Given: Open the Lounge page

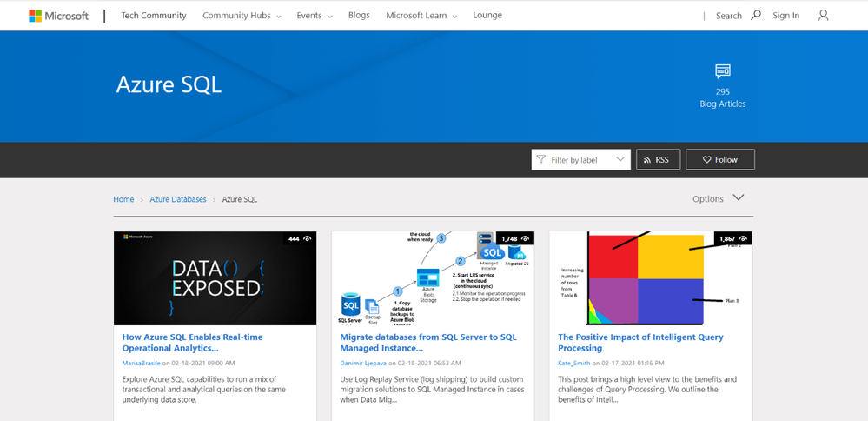Looking at the screenshot, I should click(x=487, y=16).
